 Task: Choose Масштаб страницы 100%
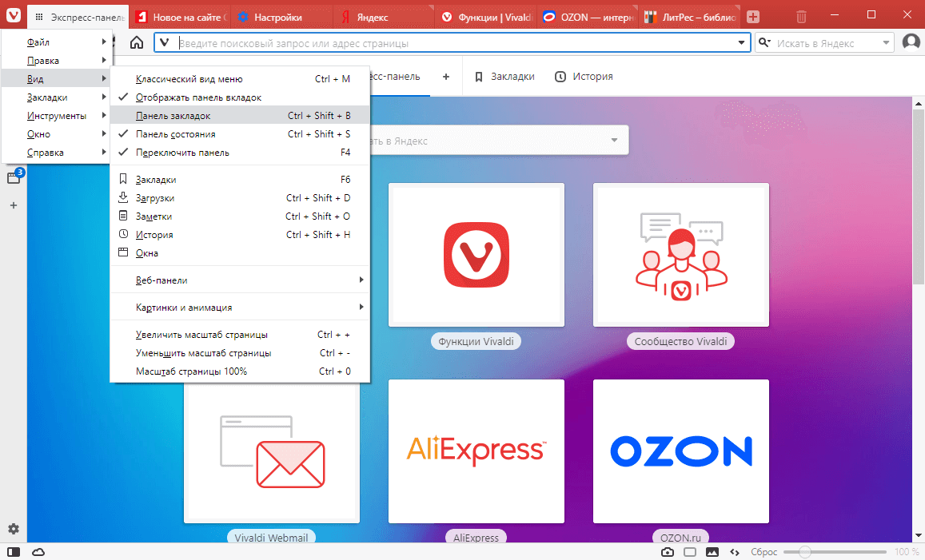pos(240,371)
